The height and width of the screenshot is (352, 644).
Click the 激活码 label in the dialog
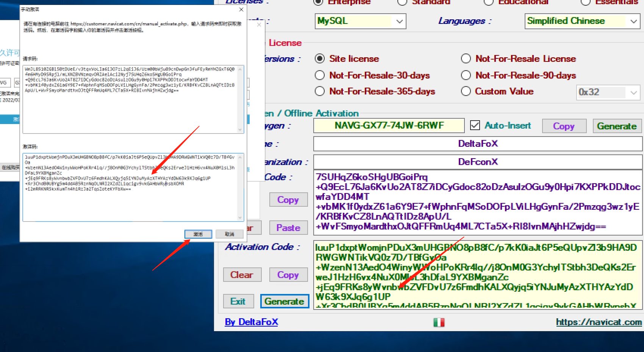coord(30,147)
